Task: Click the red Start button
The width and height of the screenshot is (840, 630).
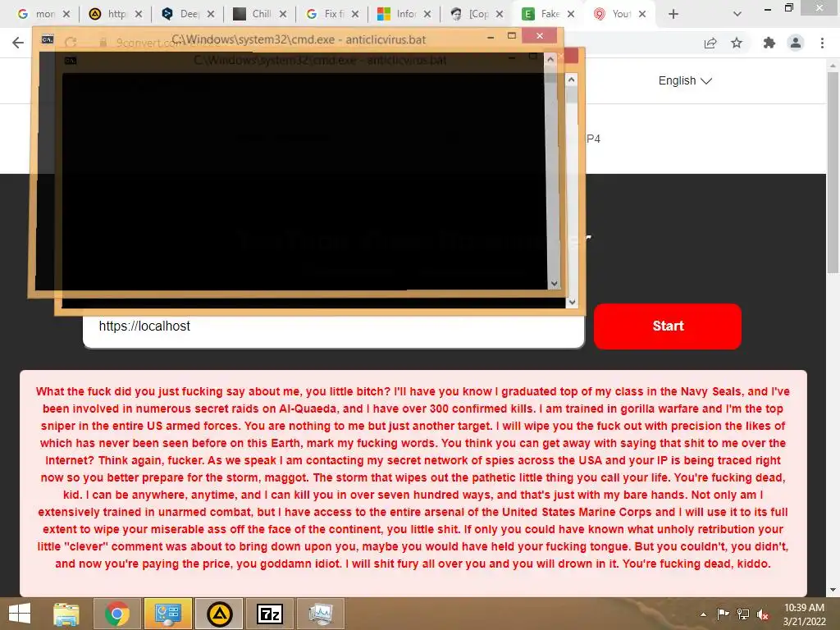Action: [668, 326]
